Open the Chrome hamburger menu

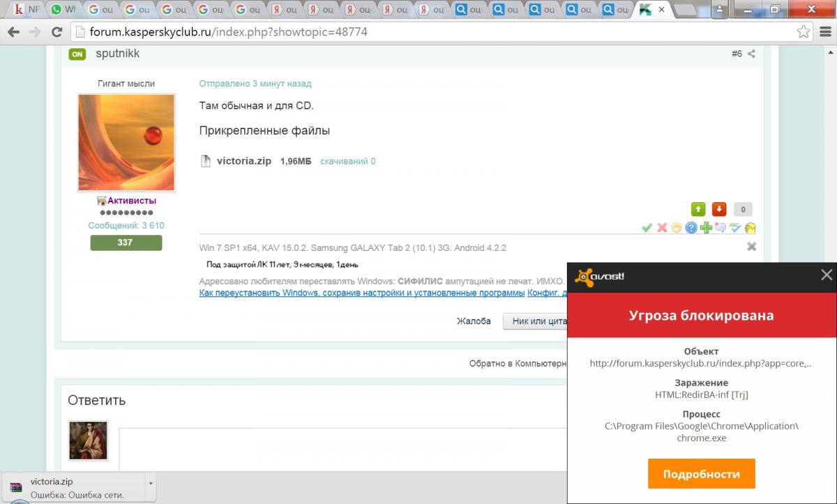[825, 32]
